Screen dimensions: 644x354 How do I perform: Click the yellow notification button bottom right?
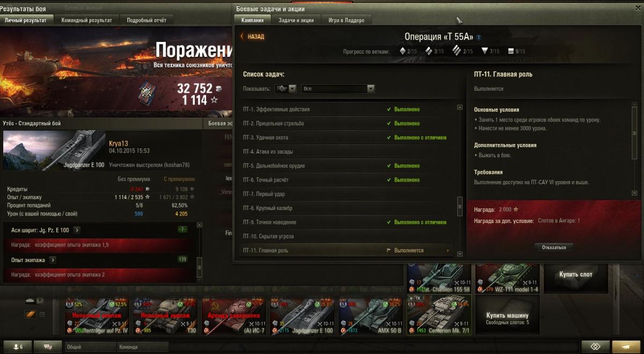click(626, 346)
